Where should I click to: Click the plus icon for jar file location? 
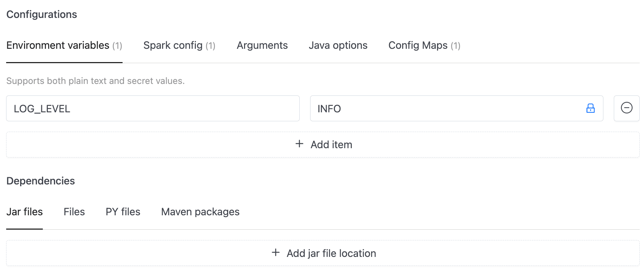pos(276,253)
